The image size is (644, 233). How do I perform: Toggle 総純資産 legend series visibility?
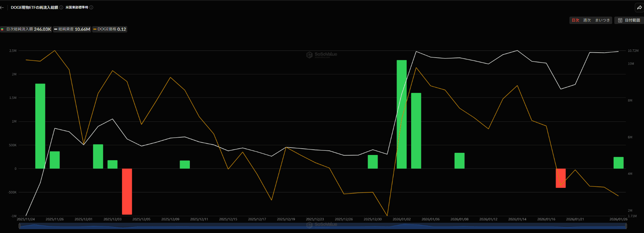point(72,29)
